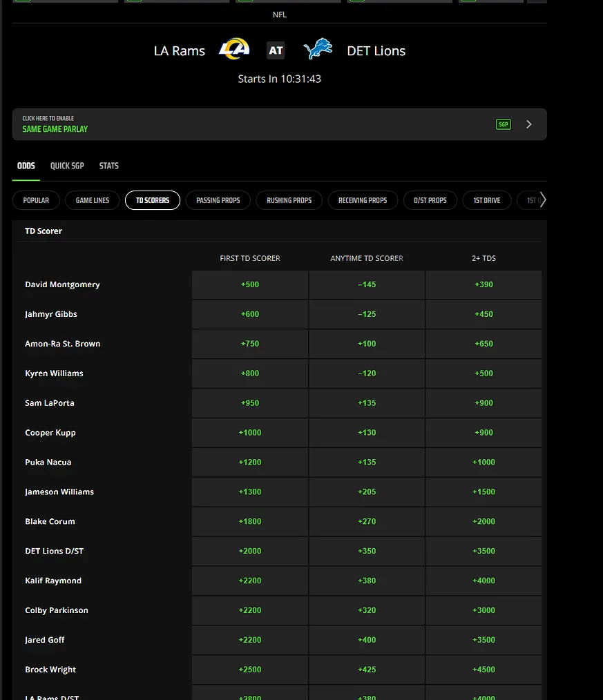Pick Jameson Williams 2+ TDs +1500

pos(484,492)
